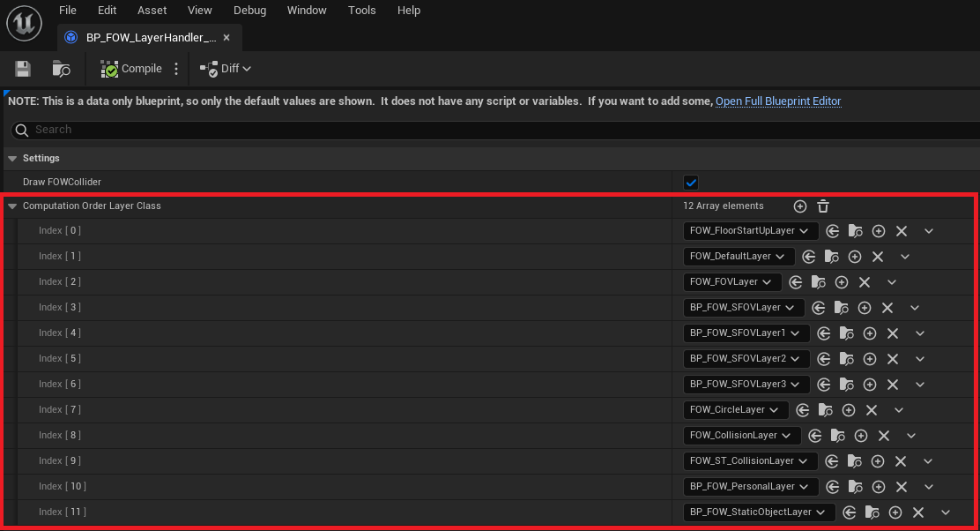Clear the Index 11 class with X
This screenshot has height=531, width=980.
(918, 513)
